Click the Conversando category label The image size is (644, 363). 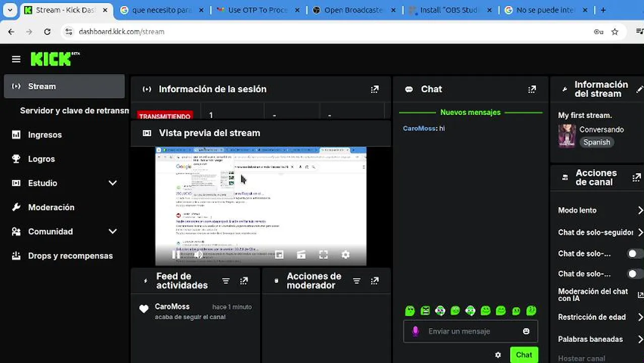point(602,130)
